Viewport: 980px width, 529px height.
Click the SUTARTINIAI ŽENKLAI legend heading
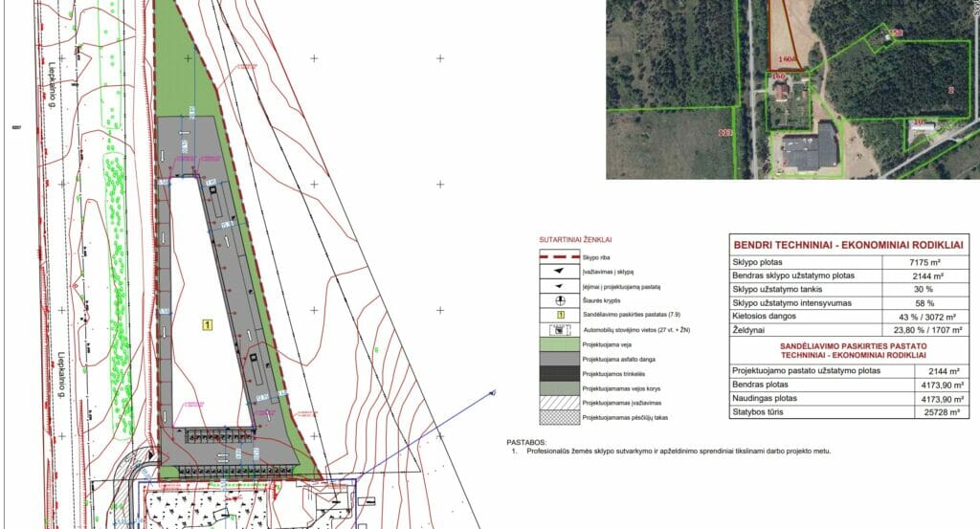pos(575,239)
